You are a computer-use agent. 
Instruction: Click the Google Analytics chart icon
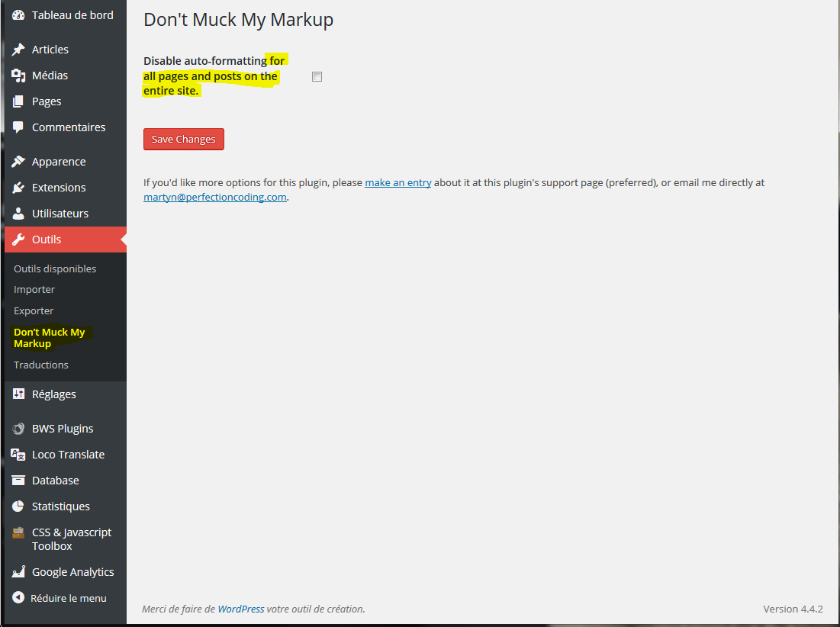[18, 572]
